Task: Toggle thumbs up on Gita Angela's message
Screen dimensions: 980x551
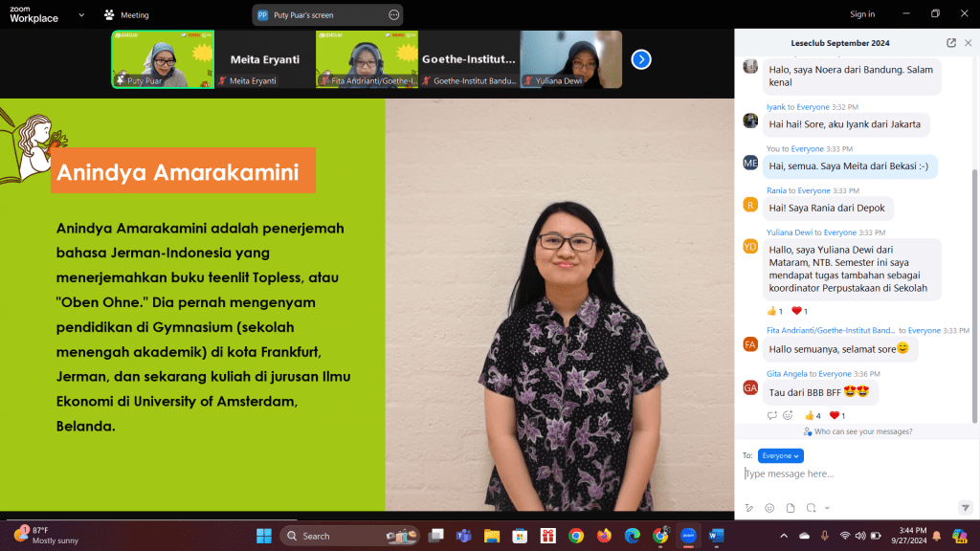Action: (x=813, y=415)
